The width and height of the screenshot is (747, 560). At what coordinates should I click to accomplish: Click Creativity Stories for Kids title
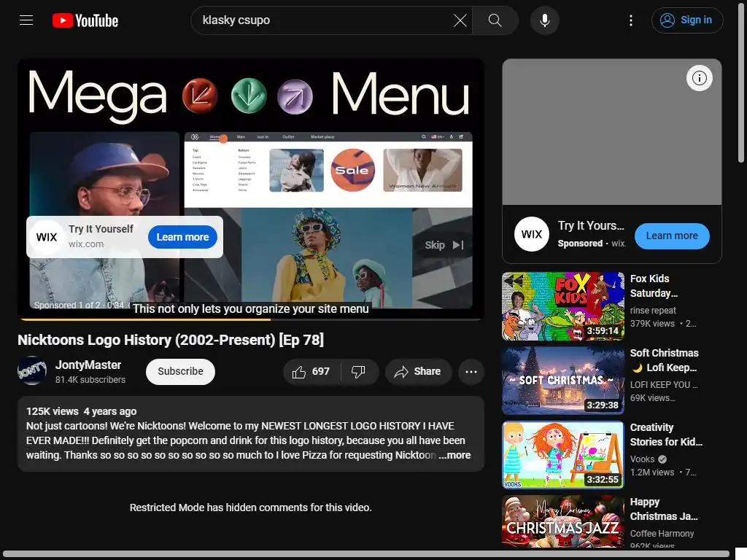click(x=666, y=435)
